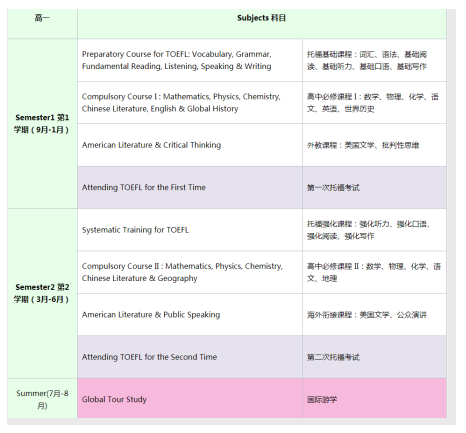466x433 pixels.
Task: Click American Literature & Critical Thinking cell
Action: (190, 145)
